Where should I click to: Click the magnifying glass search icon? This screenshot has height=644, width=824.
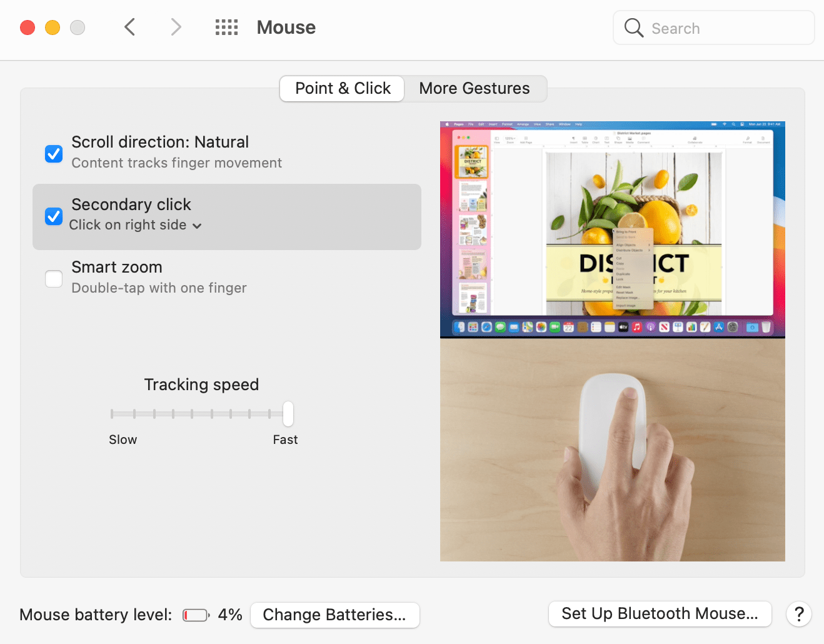pos(633,28)
